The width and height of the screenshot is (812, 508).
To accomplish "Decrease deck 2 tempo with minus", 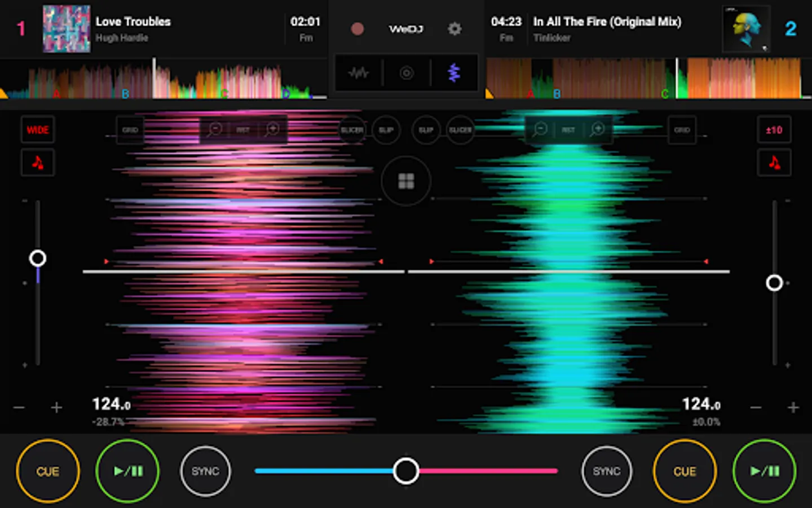I will pos(756,408).
